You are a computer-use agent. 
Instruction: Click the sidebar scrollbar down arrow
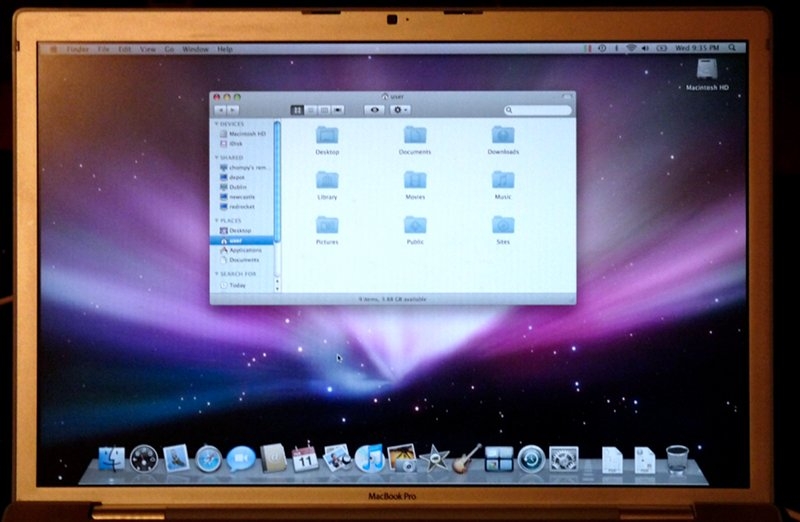tap(278, 289)
